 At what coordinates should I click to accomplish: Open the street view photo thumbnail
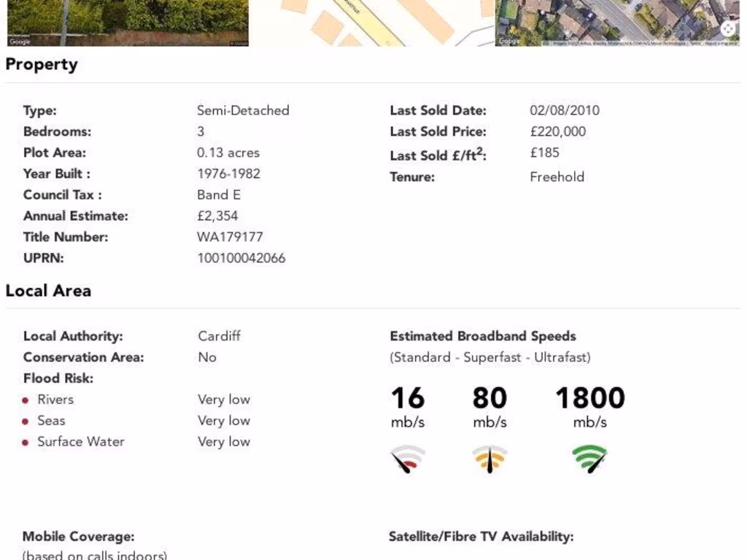pyautogui.click(x=128, y=22)
